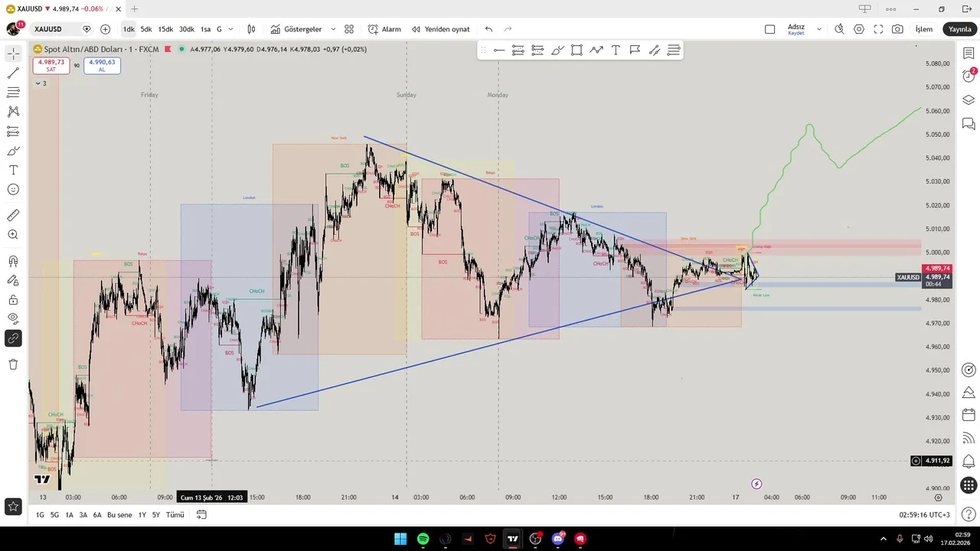
Task: Click the red SAT sell price button
Action: [51, 66]
